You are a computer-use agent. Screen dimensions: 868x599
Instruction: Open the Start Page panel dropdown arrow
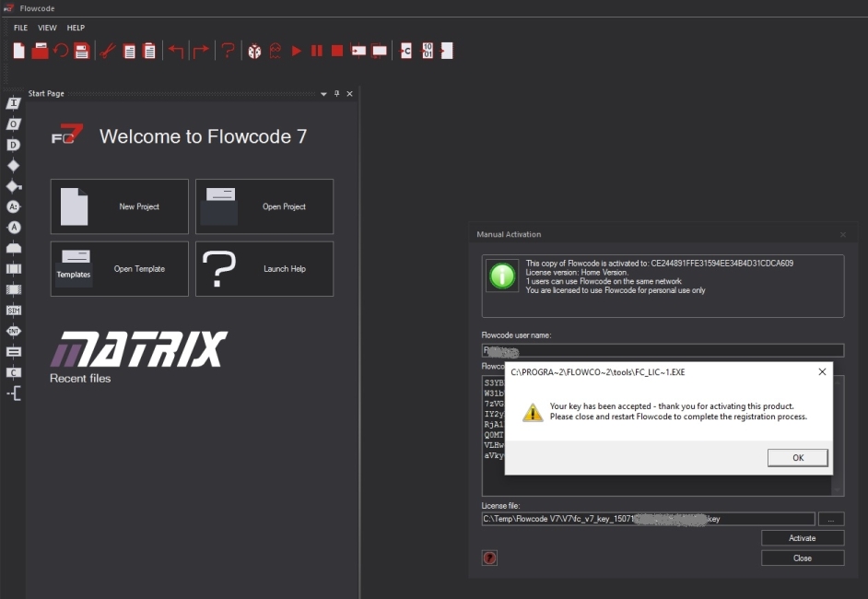coord(323,94)
